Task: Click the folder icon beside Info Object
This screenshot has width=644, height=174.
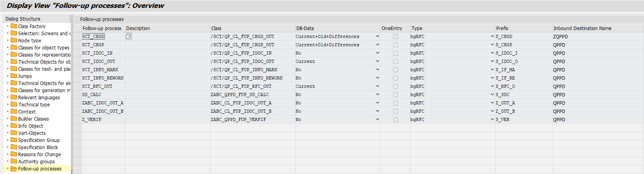Action: pyautogui.click(x=14, y=126)
